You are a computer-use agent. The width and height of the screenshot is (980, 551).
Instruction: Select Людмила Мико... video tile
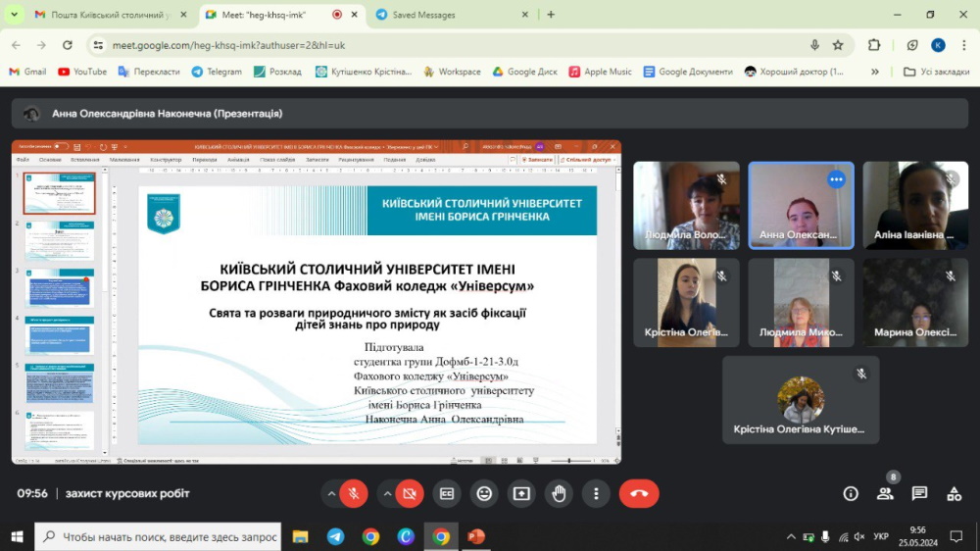click(802, 303)
